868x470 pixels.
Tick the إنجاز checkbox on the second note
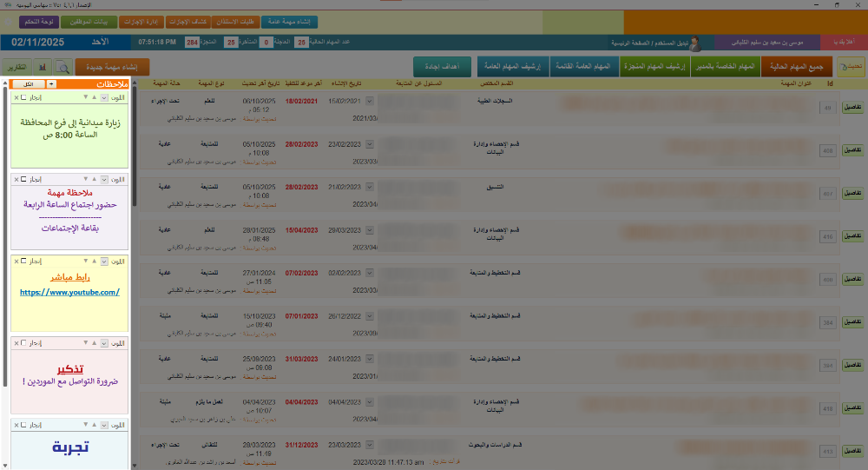pos(24,180)
